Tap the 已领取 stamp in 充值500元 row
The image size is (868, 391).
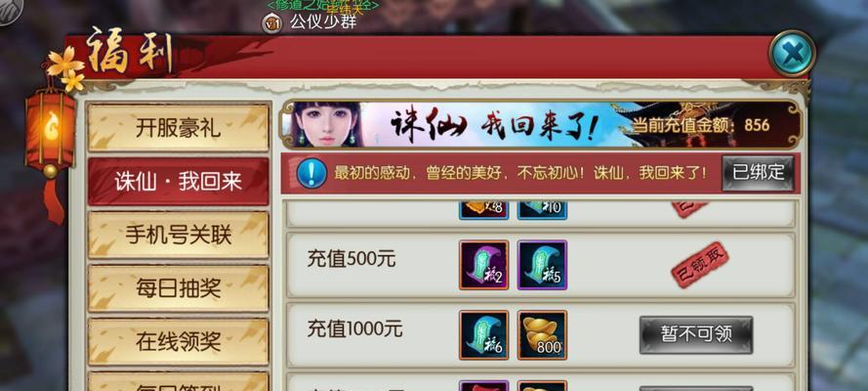click(x=700, y=265)
